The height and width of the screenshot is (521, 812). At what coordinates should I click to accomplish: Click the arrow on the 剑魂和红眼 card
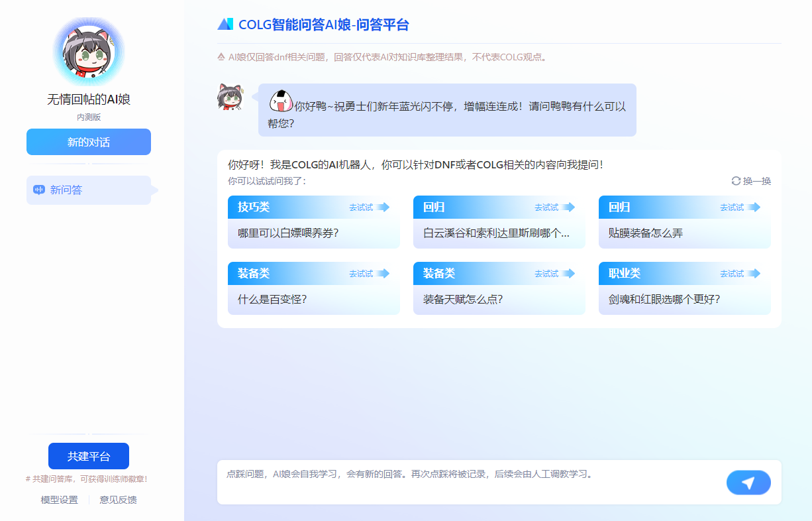(x=754, y=274)
